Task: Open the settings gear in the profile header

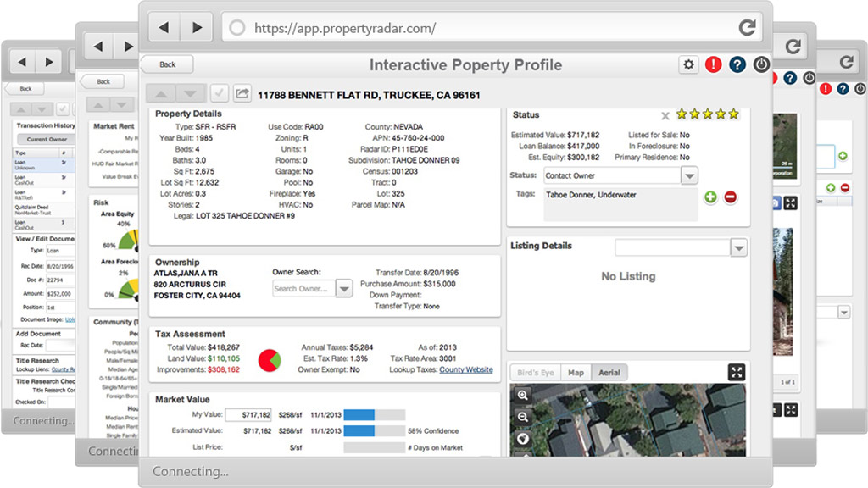Action: click(688, 64)
